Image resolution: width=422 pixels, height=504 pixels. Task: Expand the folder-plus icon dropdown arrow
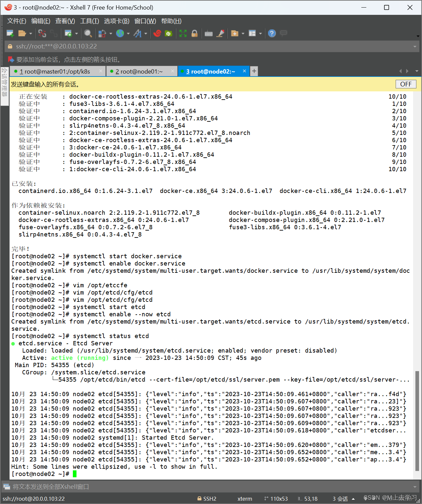[x=243, y=34]
